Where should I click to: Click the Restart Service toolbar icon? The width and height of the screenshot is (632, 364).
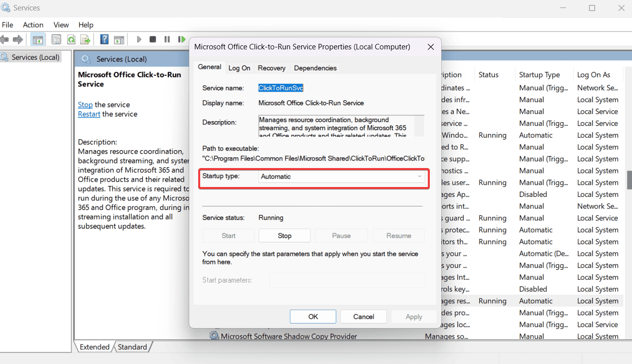[182, 39]
